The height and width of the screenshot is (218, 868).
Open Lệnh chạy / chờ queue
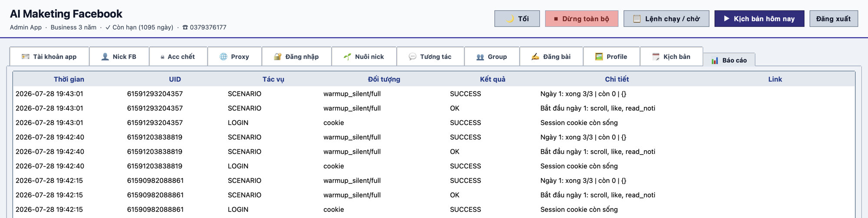(x=666, y=19)
